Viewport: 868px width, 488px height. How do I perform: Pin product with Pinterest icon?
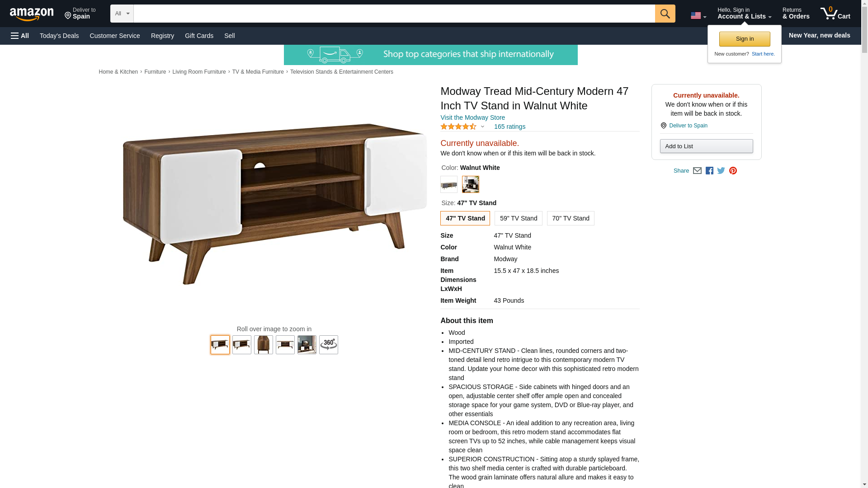pyautogui.click(x=733, y=171)
